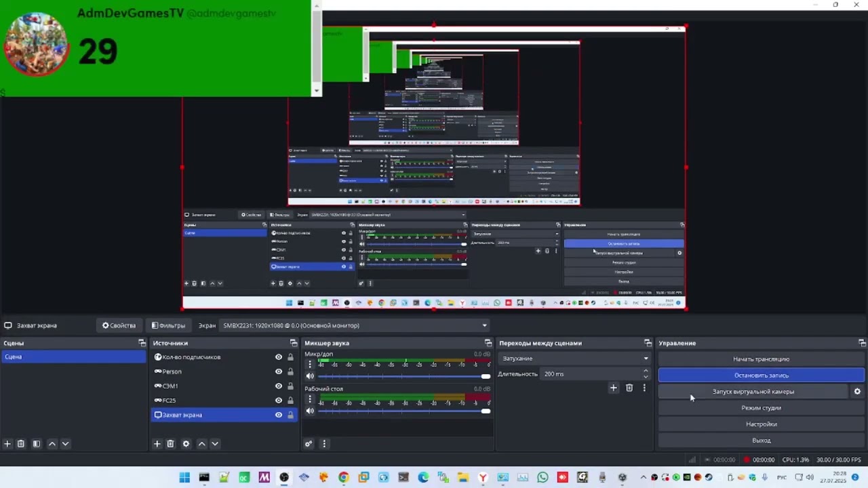Image resolution: width=868 pixels, height=488 pixels.
Task: Click Запуск виртуальной камеры button
Action: click(x=753, y=392)
